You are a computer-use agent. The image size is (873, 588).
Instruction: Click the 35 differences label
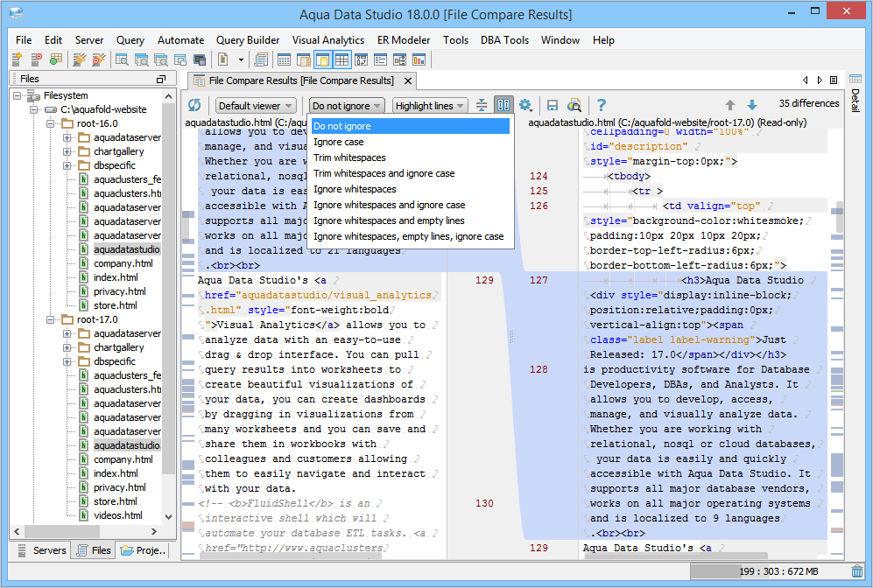coord(808,103)
